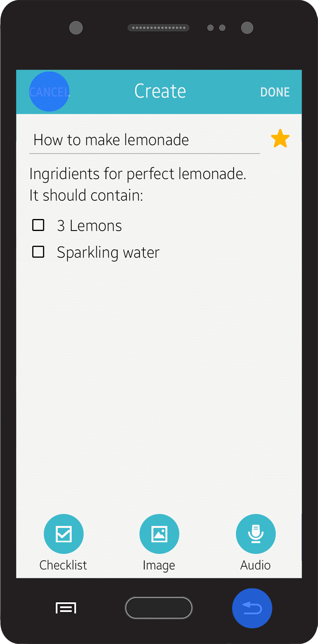Click the note title input field

coord(145,140)
